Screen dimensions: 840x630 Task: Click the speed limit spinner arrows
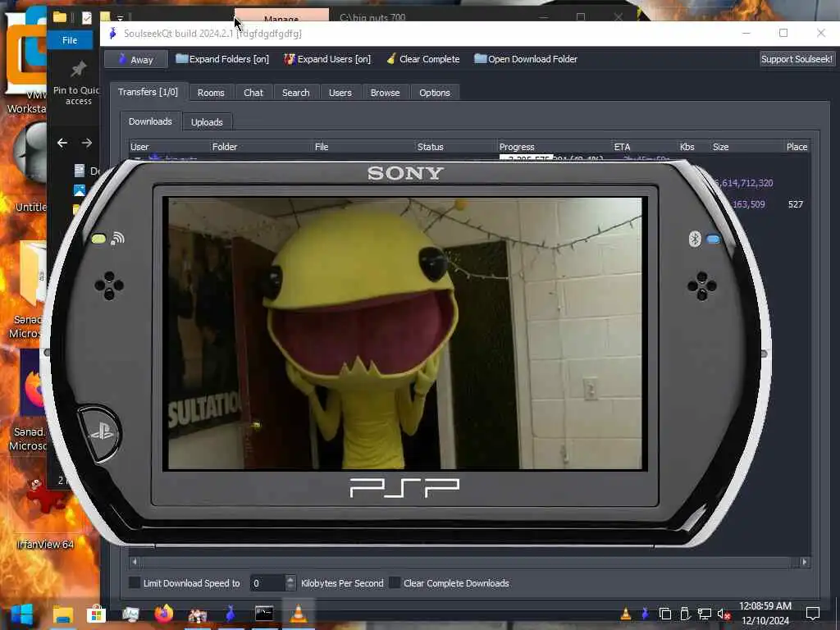click(x=290, y=583)
